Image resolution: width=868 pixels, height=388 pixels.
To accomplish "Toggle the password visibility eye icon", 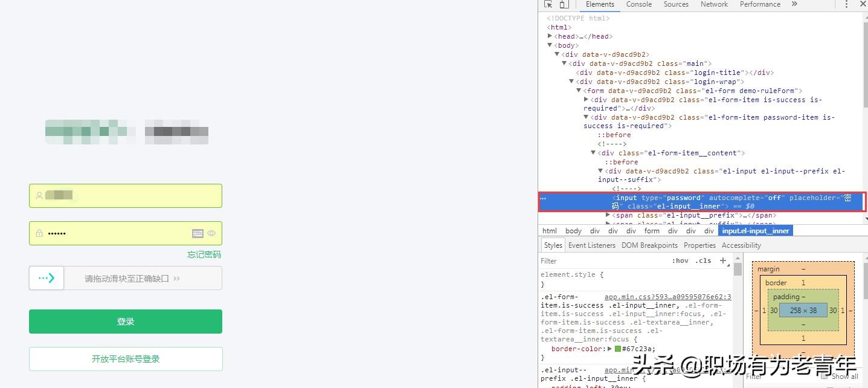I will point(211,233).
